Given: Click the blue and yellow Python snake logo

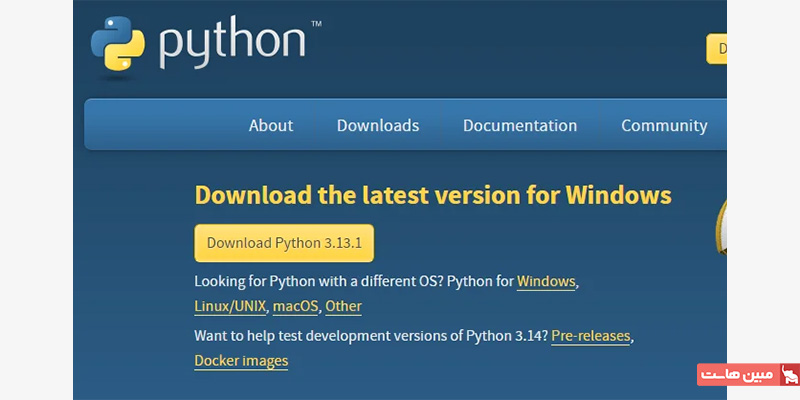Looking at the screenshot, I should 118,43.
